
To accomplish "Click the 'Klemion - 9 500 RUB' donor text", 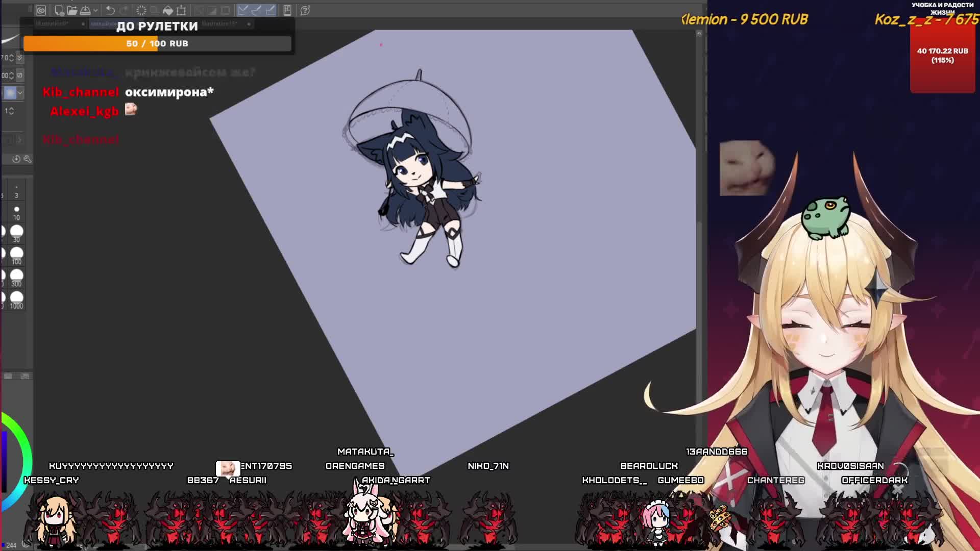I will pos(745,19).
